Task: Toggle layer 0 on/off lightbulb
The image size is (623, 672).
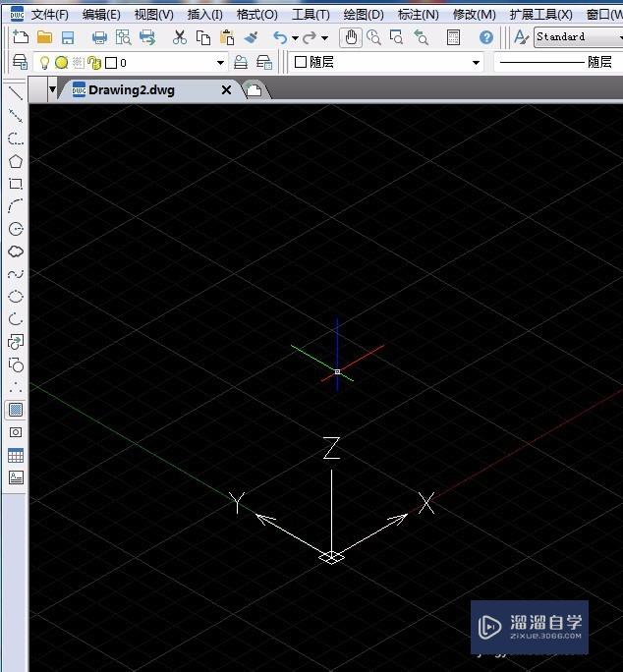Action: (44, 63)
